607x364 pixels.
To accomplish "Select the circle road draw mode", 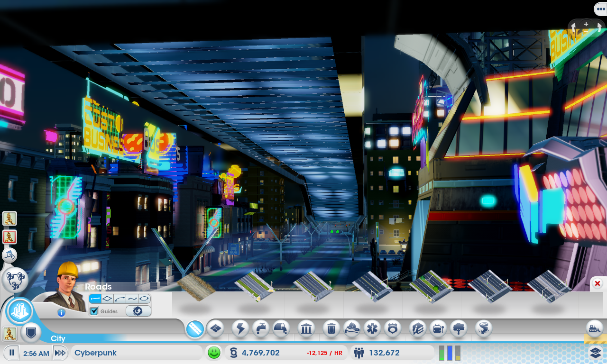I will tap(144, 299).
